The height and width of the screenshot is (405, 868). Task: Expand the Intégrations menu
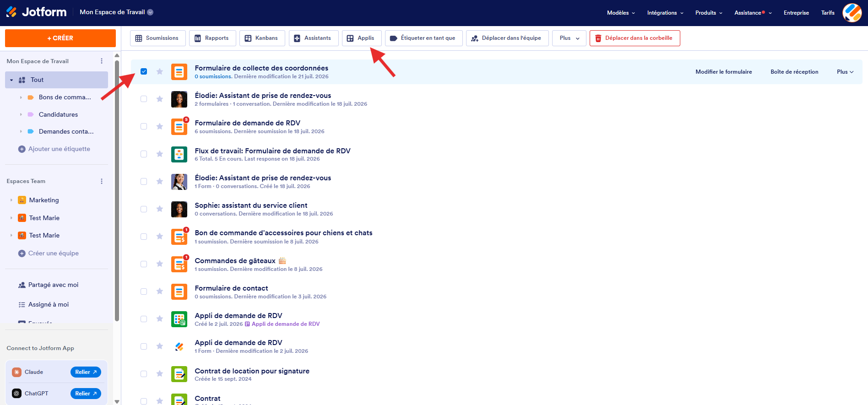(x=665, y=13)
